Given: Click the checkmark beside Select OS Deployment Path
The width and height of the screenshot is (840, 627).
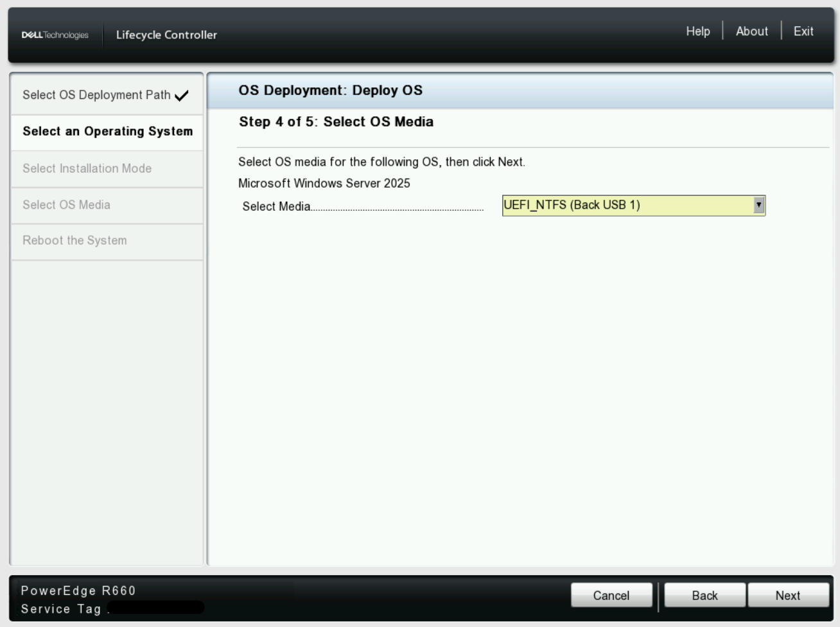Looking at the screenshot, I should click(182, 96).
